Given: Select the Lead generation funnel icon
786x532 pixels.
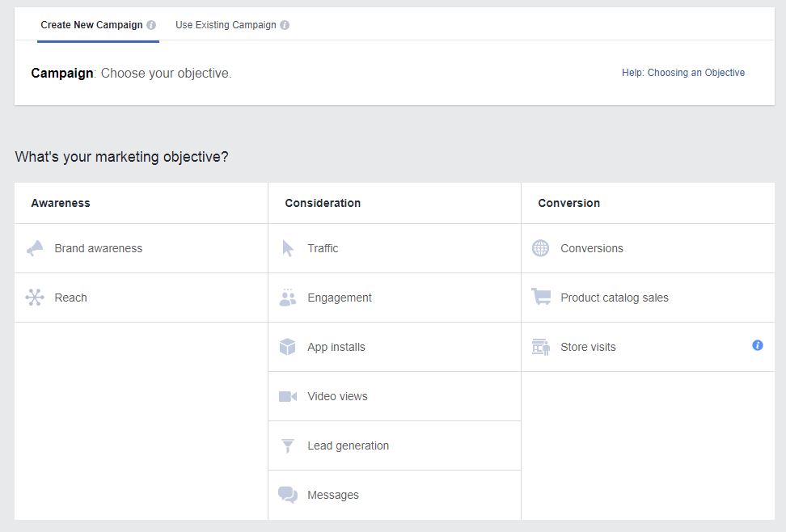Looking at the screenshot, I should (288, 445).
